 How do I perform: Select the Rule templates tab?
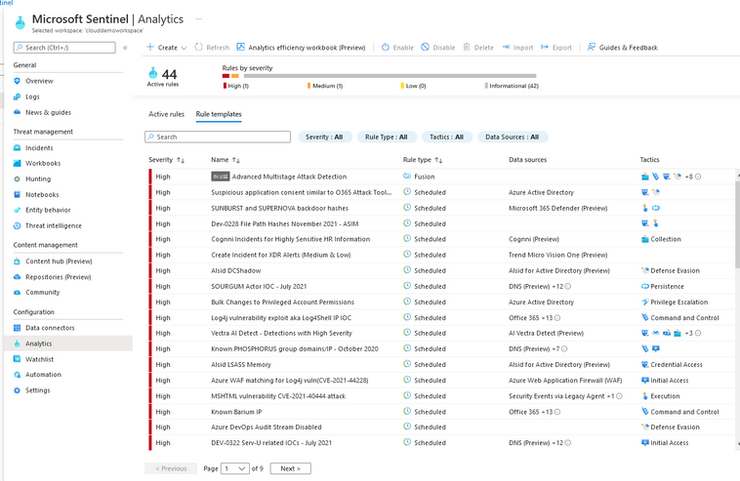coord(219,114)
